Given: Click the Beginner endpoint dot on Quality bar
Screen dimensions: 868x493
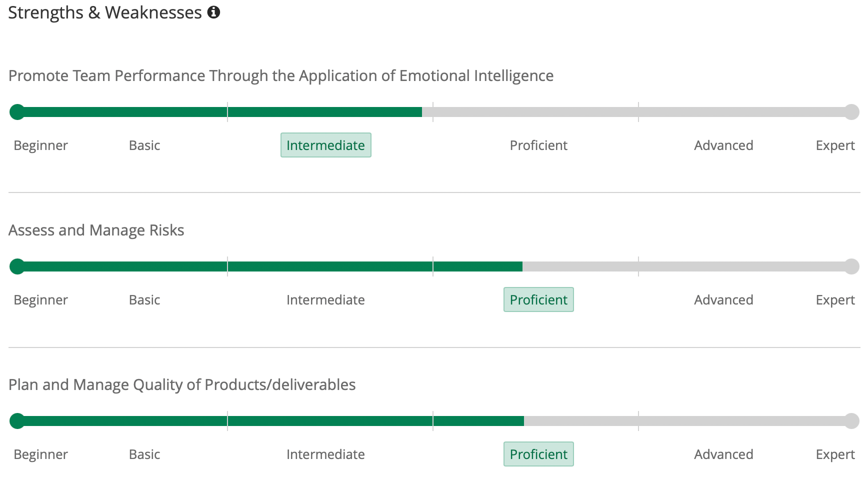Looking at the screenshot, I should (x=17, y=421).
